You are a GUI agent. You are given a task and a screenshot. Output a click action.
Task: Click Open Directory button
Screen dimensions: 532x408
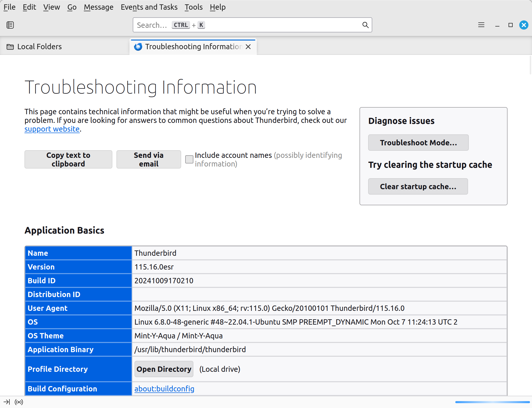pos(164,369)
